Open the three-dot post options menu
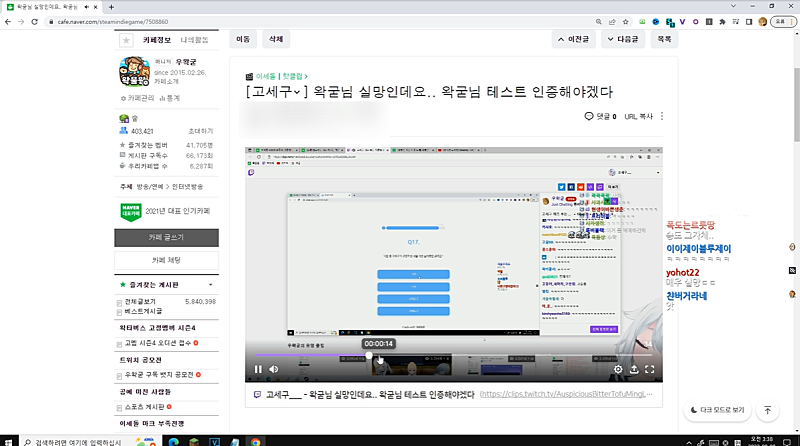This screenshot has width=800, height=446. [x=661, y=117]
